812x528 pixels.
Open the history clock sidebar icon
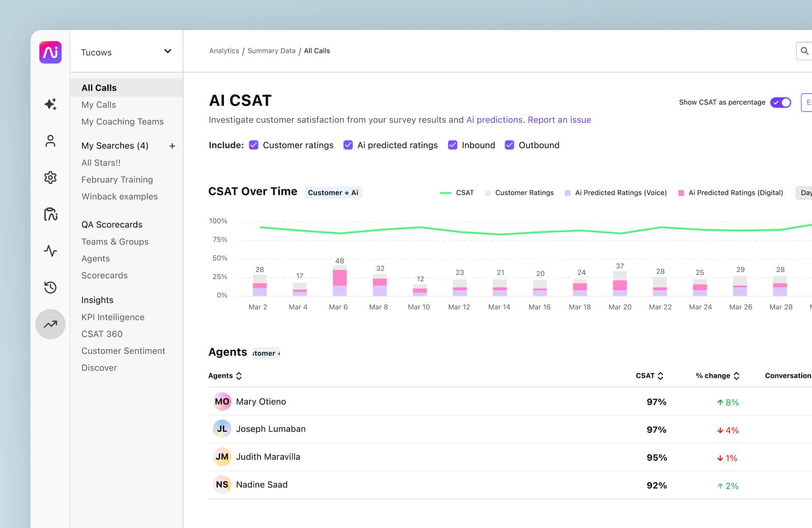tap(50, 288)
